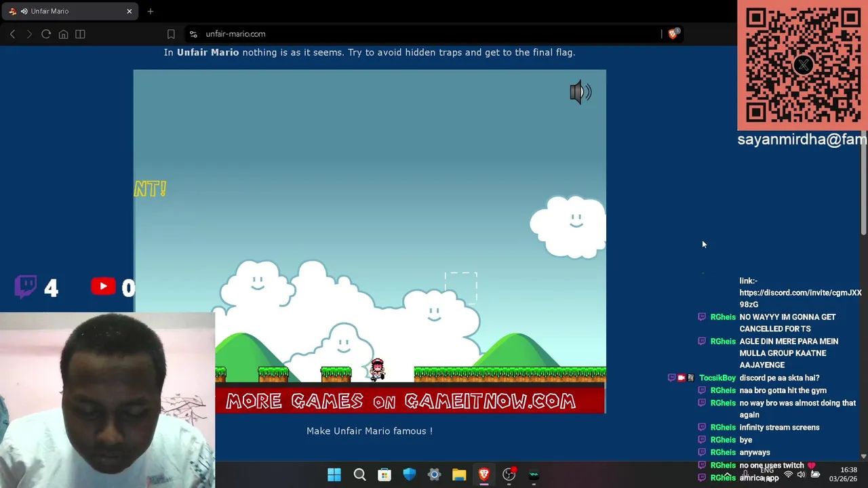Open the system volume tray icon
The image size is (868, 488).
[x=801, y=475]
